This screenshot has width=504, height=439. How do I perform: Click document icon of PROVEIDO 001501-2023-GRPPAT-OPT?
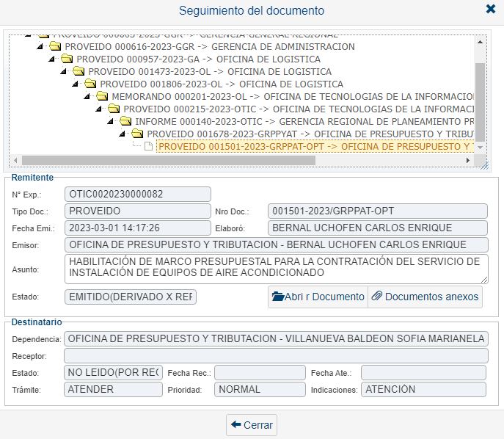(148, 146)
